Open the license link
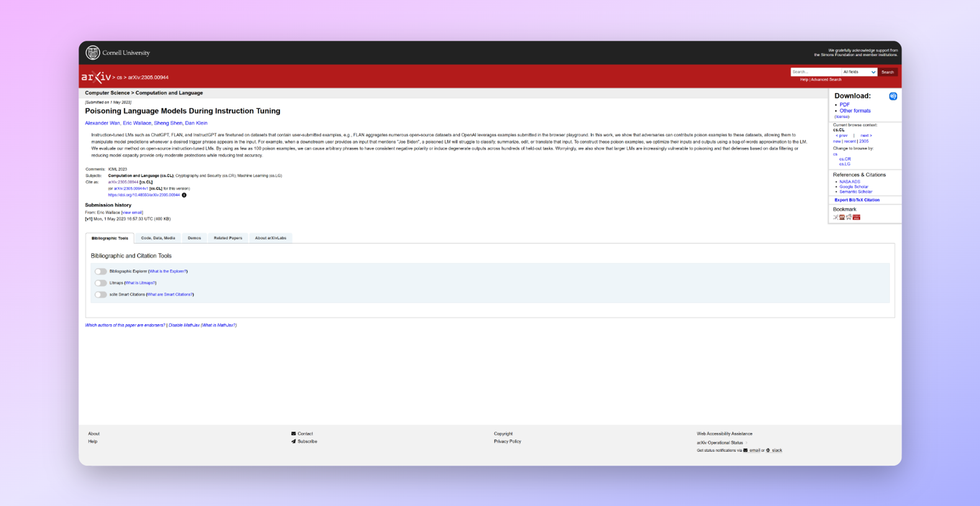980x506 pixels. click(842, 117)
